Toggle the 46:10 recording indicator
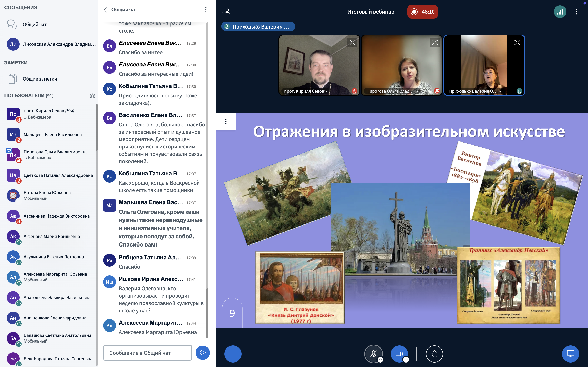588x367 pixels. pos(422,12)
